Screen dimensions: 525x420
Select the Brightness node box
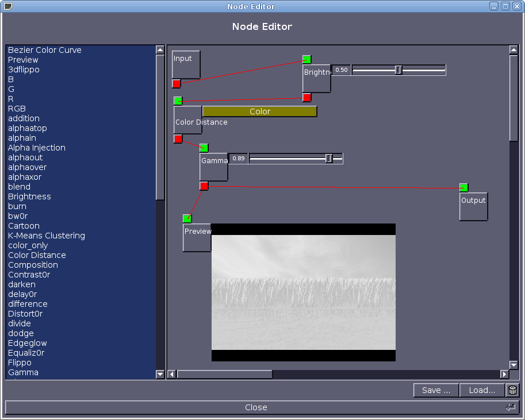316,78
